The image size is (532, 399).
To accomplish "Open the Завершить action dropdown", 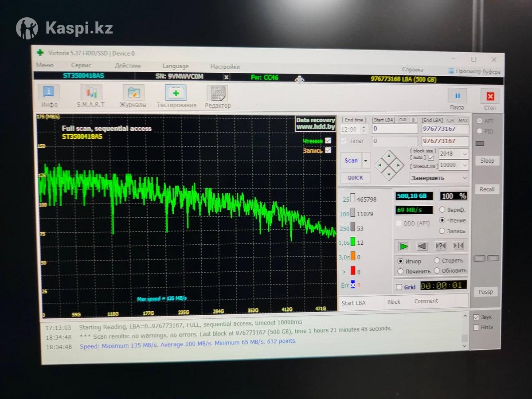I will (438, 178).
